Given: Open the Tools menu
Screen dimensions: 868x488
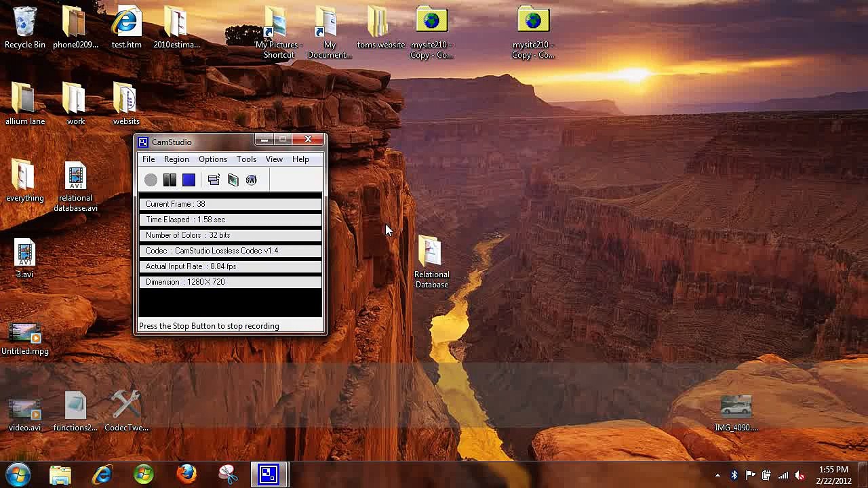Looking at the screenshot, I should click(246, 159).
